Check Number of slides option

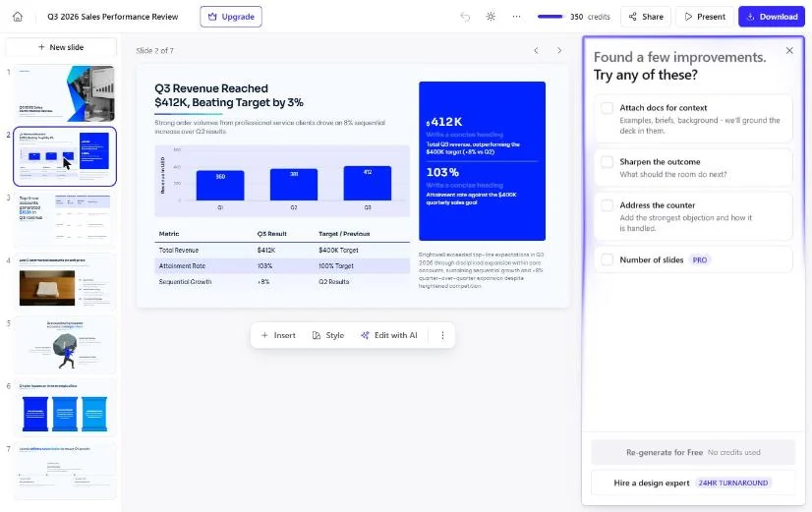pyautogui.click(x=607, y=259)
